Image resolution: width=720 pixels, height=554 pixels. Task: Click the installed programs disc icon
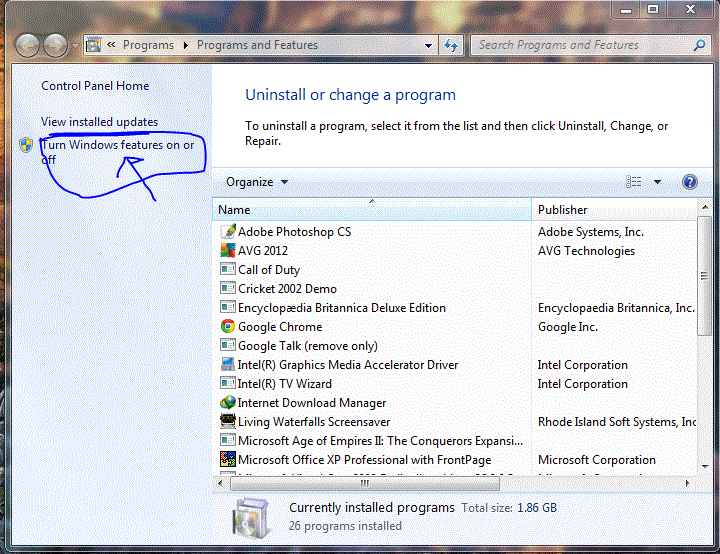coord(250,518)
